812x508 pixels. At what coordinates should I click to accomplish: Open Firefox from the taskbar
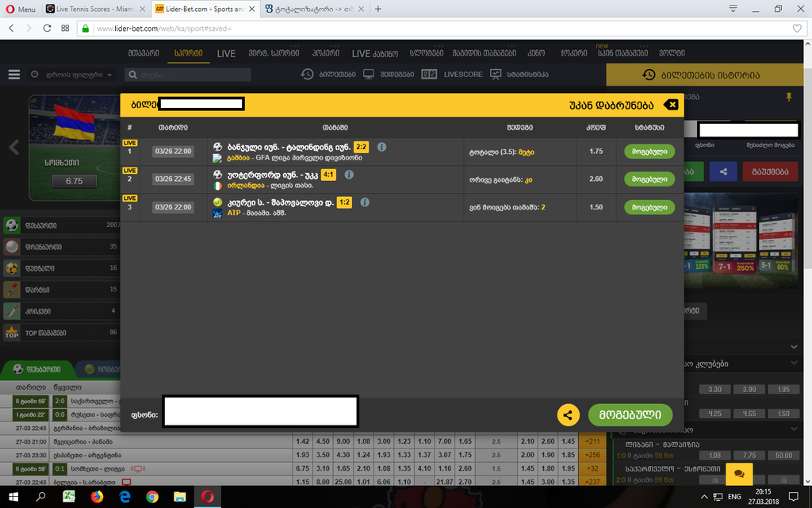point(97,497)
